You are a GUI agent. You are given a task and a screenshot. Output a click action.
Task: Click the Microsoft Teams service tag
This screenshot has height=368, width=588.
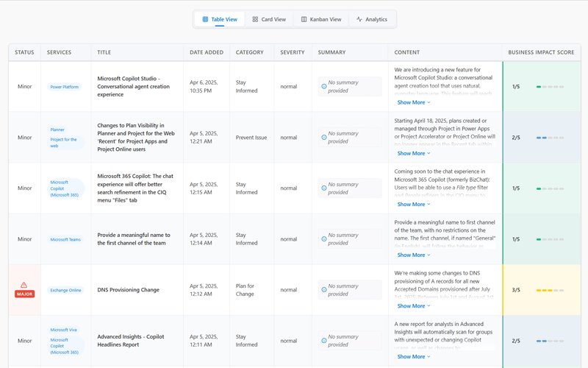pyautogui.click(x=65, y=239)
